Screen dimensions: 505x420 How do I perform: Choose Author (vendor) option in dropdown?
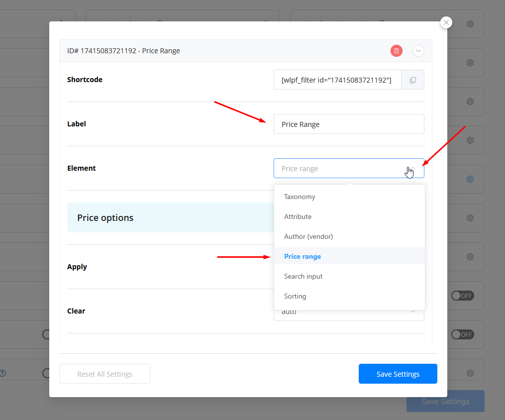pos(308,236)
